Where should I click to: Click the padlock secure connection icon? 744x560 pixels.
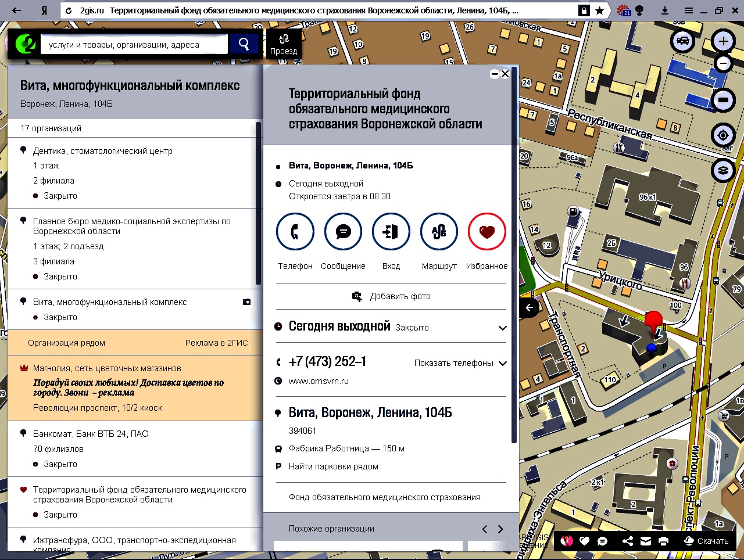coord(584,10)
